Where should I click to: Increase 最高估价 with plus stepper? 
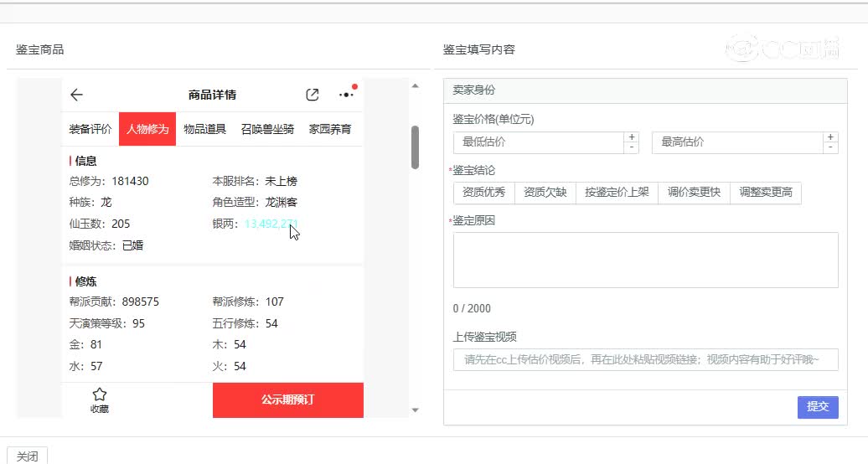pyautogui.click(x=830, y=137)
